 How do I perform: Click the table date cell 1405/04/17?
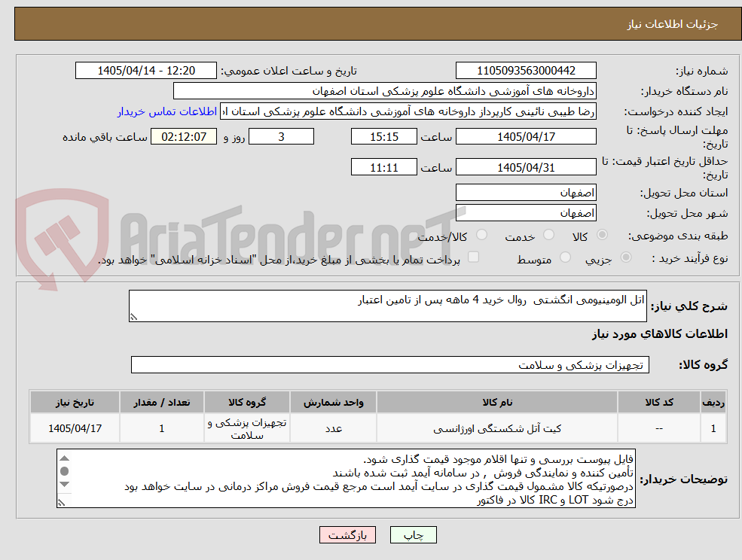click(75, 428)
